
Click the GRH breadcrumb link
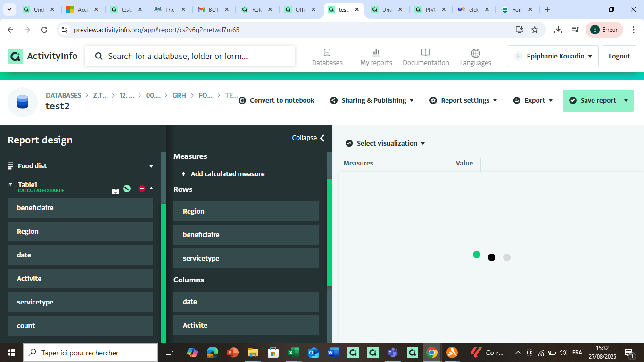point(179,95)
